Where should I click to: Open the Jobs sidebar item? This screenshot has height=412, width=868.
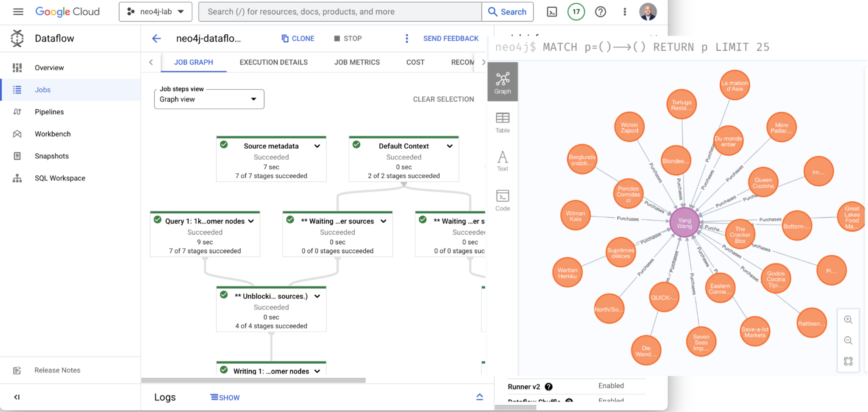[70, 90]
